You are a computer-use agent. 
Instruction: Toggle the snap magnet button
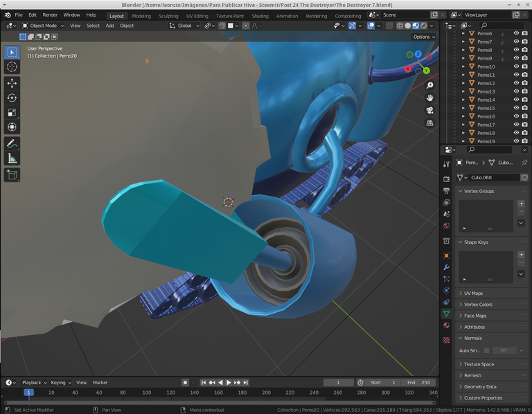pos(222,26)
